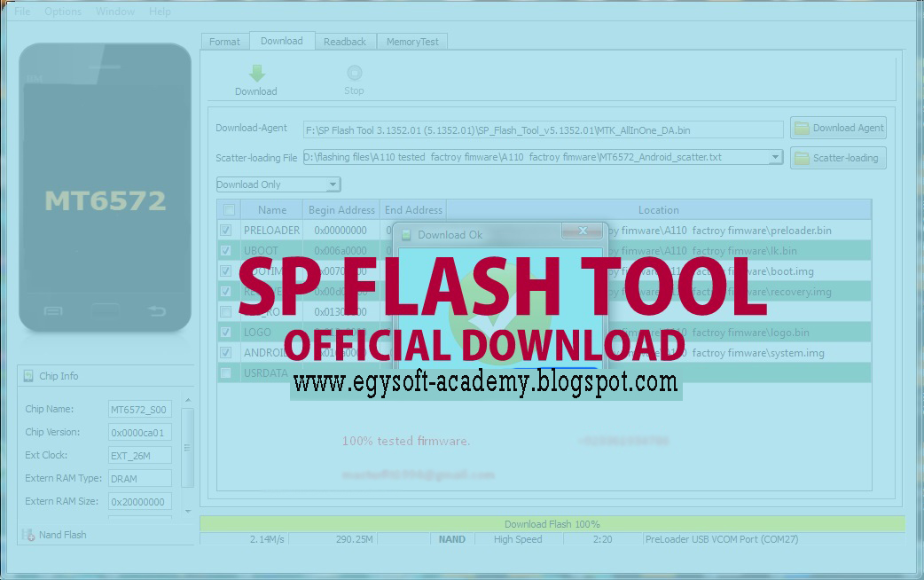Toggle checkbox for recovery.img row
Image resolution: width=924 pixels, height=580 pixels.
226,291
